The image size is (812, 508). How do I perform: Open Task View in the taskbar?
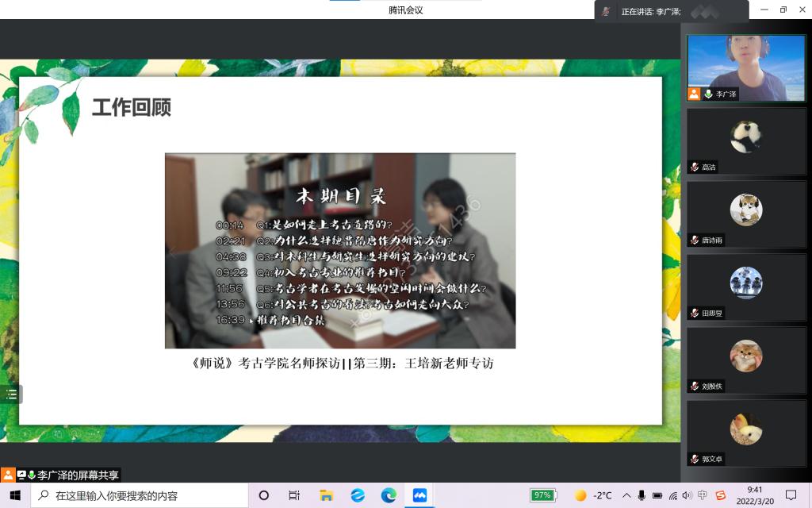(294, 495)
